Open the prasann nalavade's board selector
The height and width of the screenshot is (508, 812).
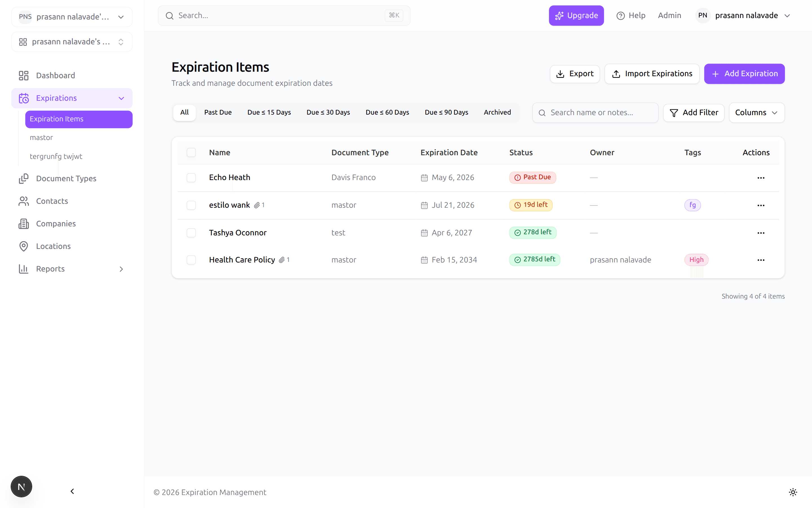[72, 42]
